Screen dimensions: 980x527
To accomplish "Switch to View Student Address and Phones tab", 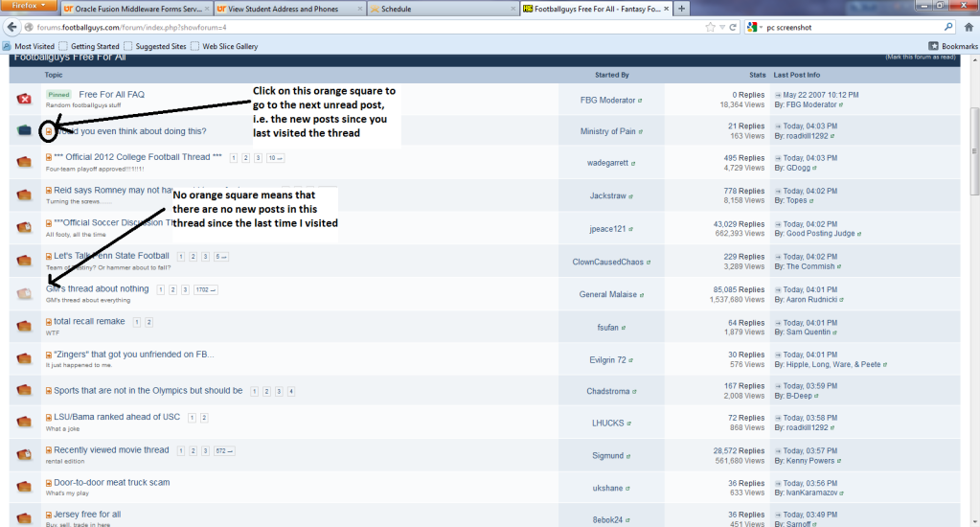I will [287, 9].
